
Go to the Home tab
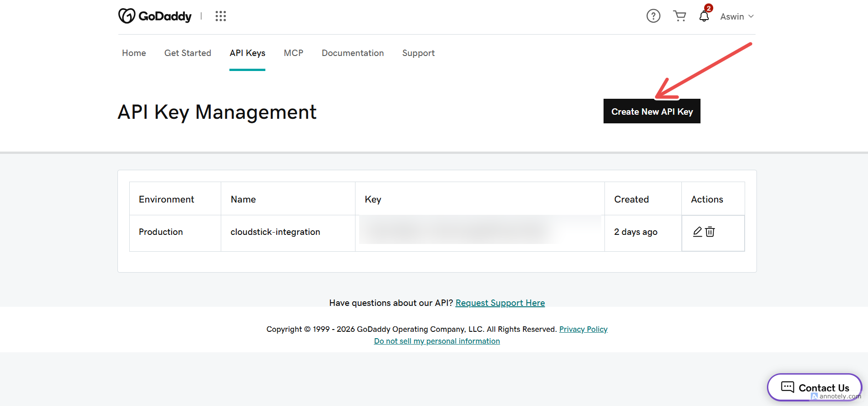tap(134, 53)
